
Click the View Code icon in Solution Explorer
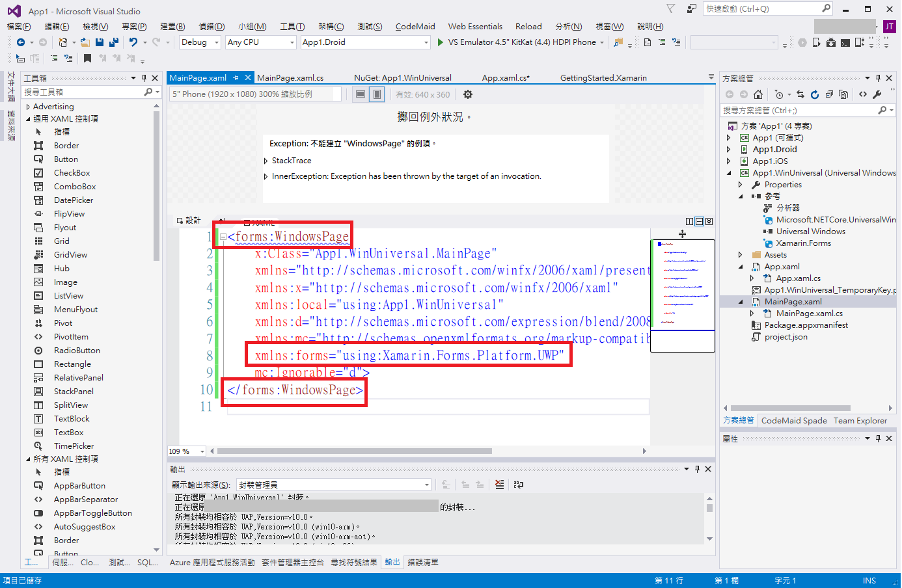point(863,94)
